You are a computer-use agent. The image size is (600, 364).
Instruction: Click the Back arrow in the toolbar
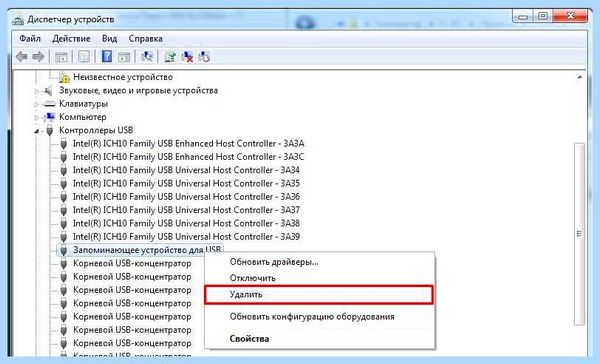click(21, 57)
